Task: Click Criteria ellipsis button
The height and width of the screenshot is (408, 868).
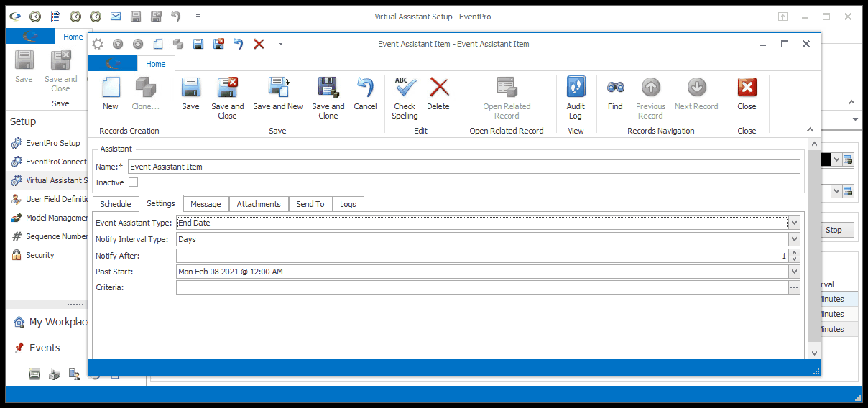Action: [x=794, y=287]
